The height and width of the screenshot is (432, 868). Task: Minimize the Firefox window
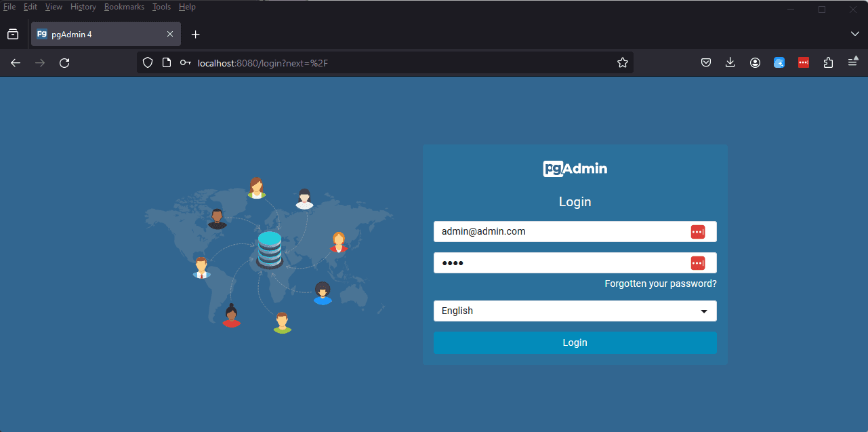click(x=791, y=9)
